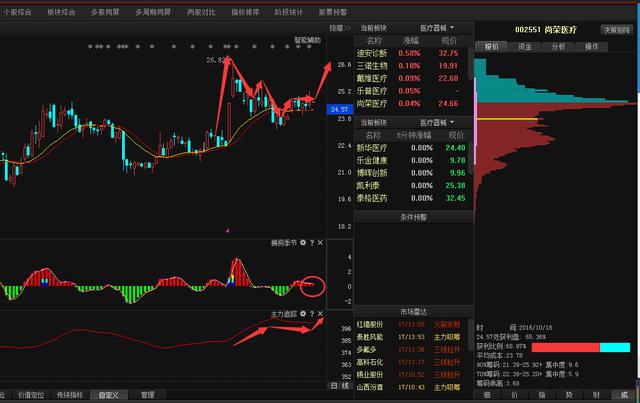Click help question mark on 捕捞季节 panel
Viewport: 640px width, 403px height.
[311, 243]
